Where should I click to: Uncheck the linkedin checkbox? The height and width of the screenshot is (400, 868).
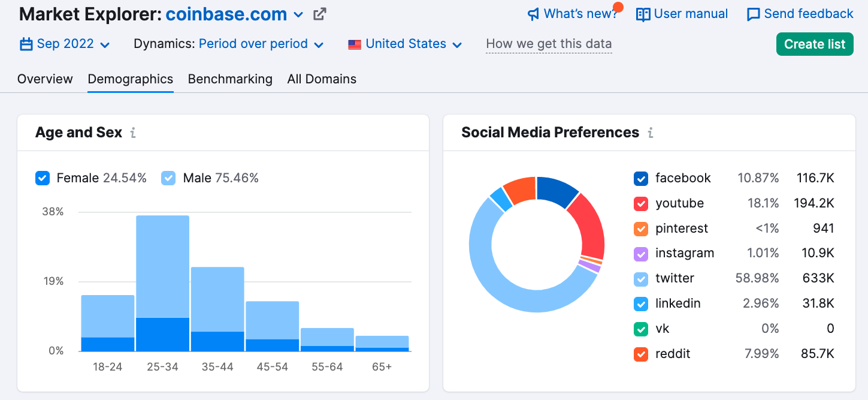point(641,303)
